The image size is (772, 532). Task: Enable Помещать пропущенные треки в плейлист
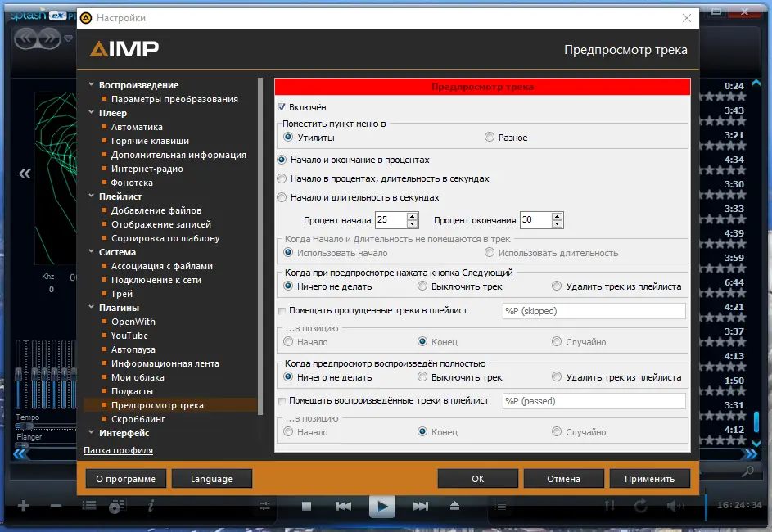click(x=282, y=310)
